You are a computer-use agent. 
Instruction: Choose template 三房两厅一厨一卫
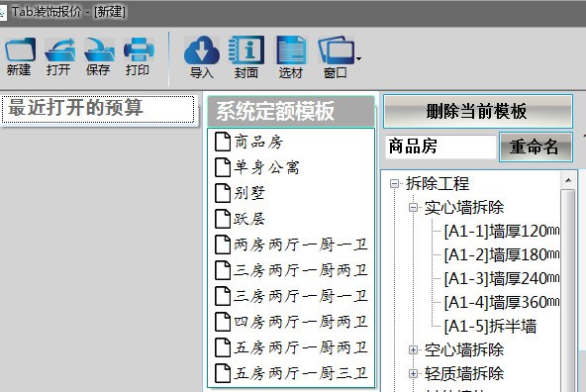coord(301,296)
